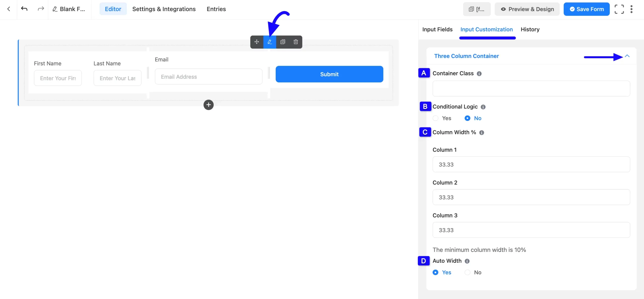
Task: Click the Email Address input field
Action: pos(209,77)
